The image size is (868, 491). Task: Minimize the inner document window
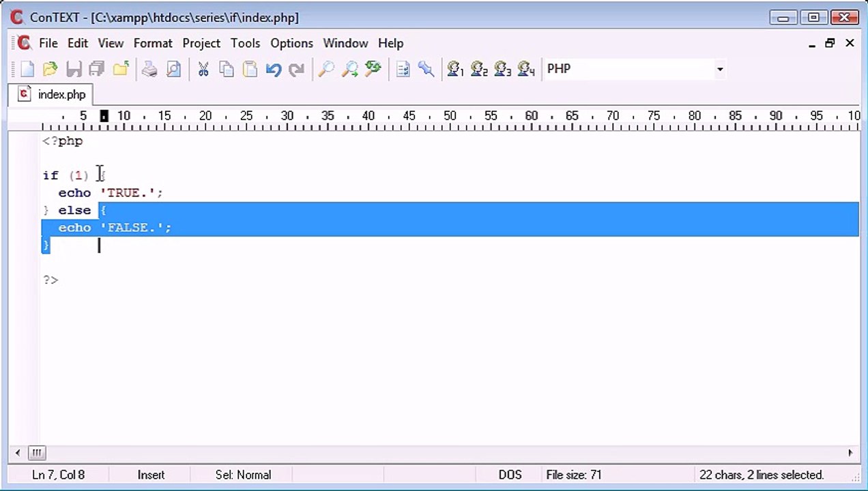click(x=812, y=43)
